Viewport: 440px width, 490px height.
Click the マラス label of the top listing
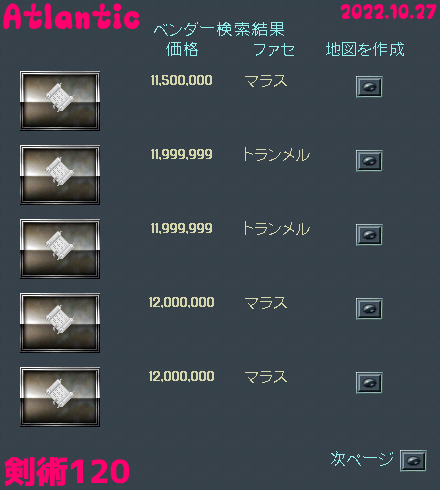tap(266, 81)
